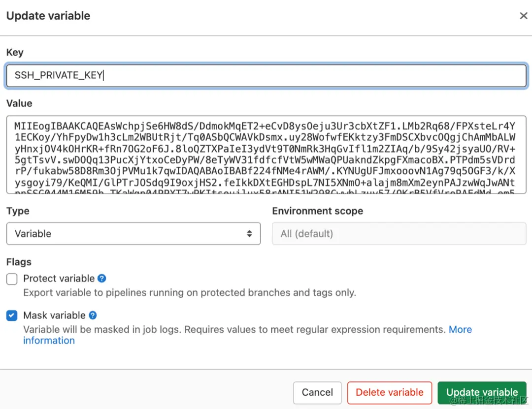Image resolution: width=532 pixels, height=409 pixels.
Task: Click the Cancel button
Action: click(x=317, y=392)
